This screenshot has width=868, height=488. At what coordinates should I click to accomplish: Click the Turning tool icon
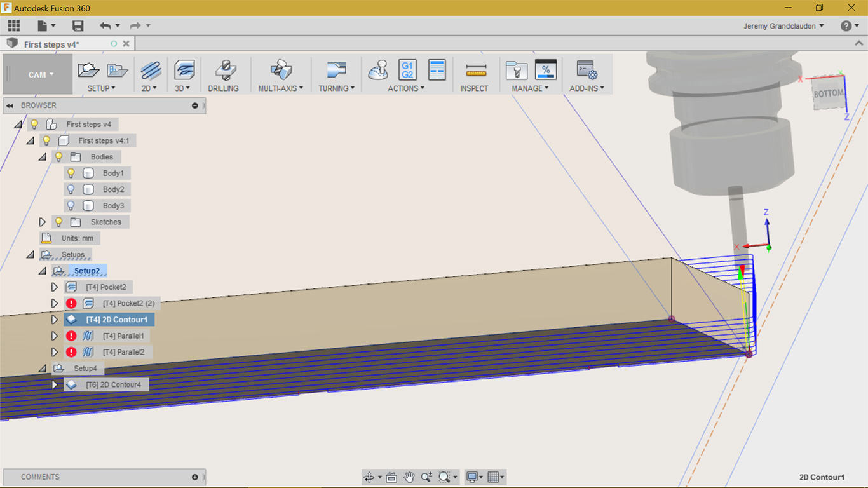point(336,70)
